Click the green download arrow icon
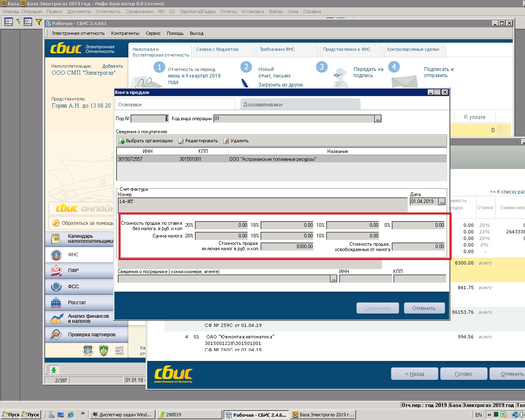This screenshot has width=525, height=420. point(54,370)
